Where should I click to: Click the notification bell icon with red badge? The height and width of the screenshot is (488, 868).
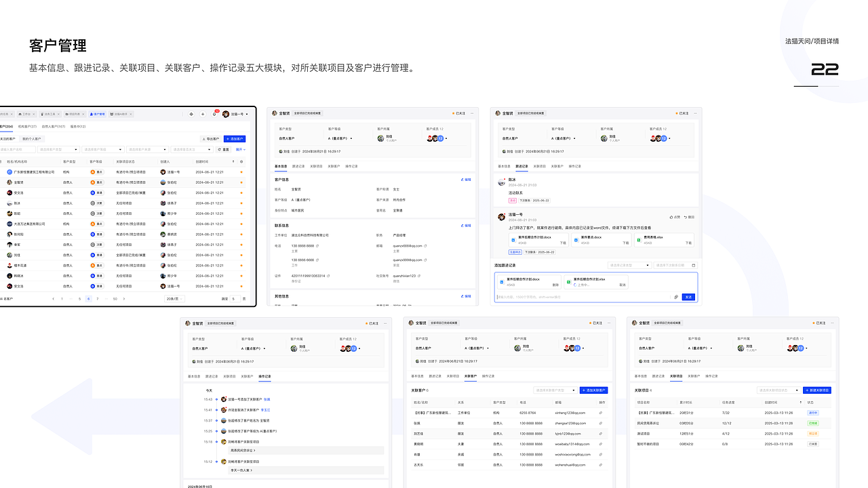pyautogui.click(x=214, y=114)
